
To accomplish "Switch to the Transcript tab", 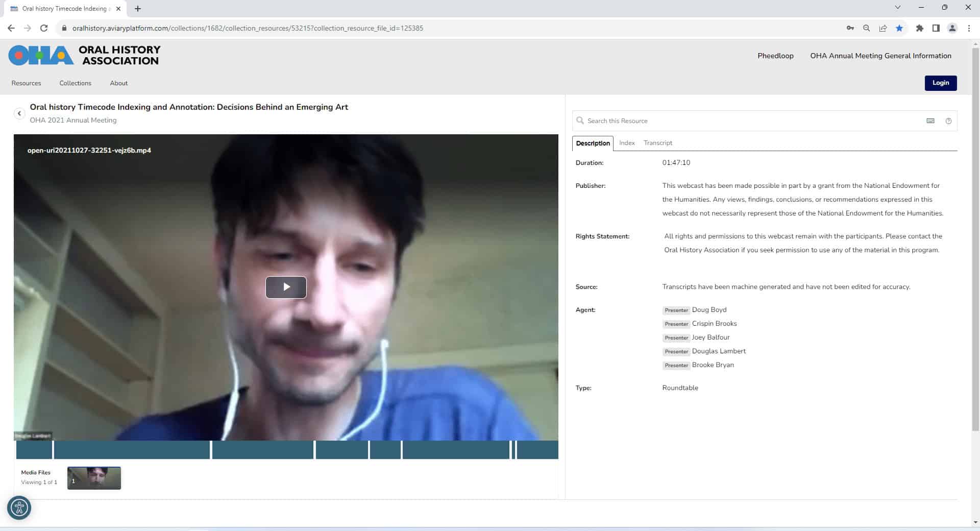I will 657,143.
